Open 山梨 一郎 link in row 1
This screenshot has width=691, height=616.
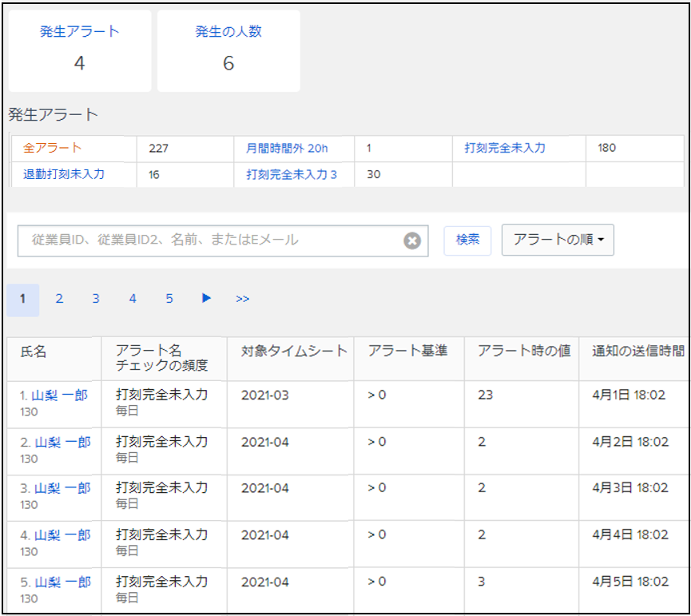click(59, 395)
